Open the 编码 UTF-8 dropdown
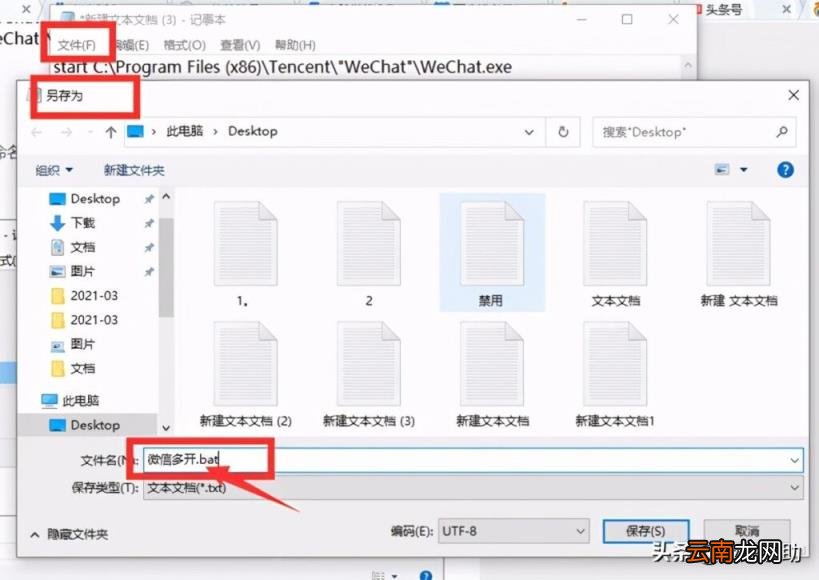The height and width of the screenshot is (580, 819). 513,531
